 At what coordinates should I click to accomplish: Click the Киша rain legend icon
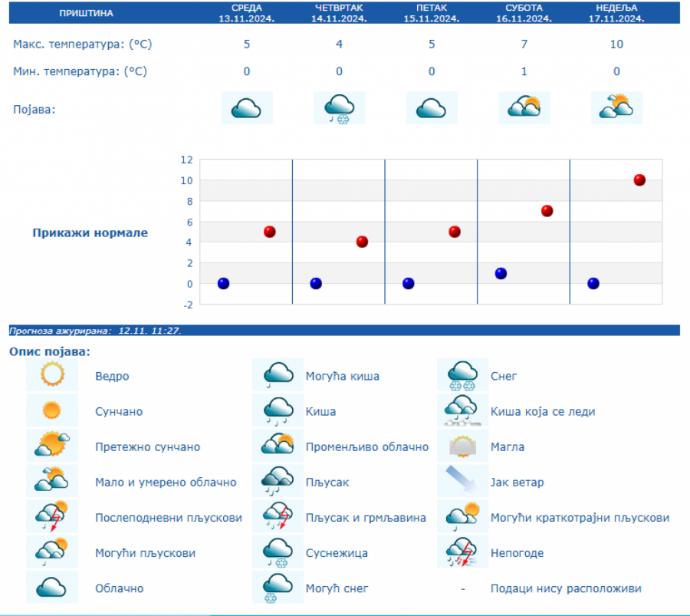278,411
